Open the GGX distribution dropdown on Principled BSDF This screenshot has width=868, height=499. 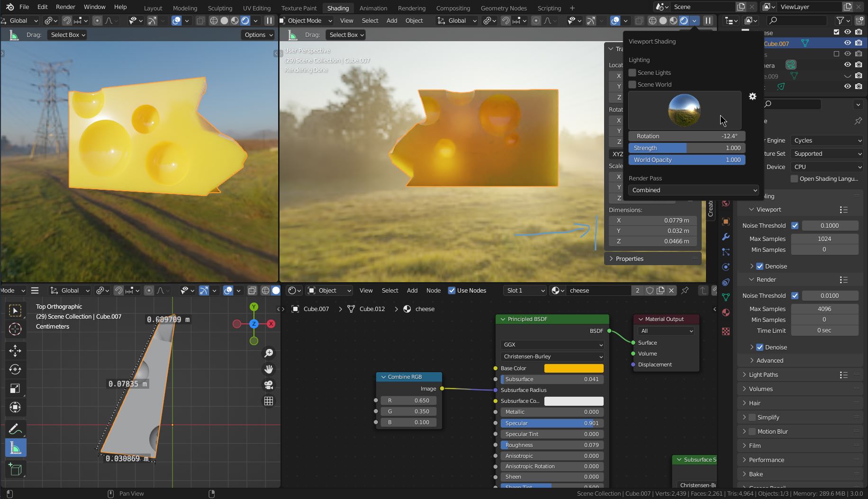tap(552, 345)
